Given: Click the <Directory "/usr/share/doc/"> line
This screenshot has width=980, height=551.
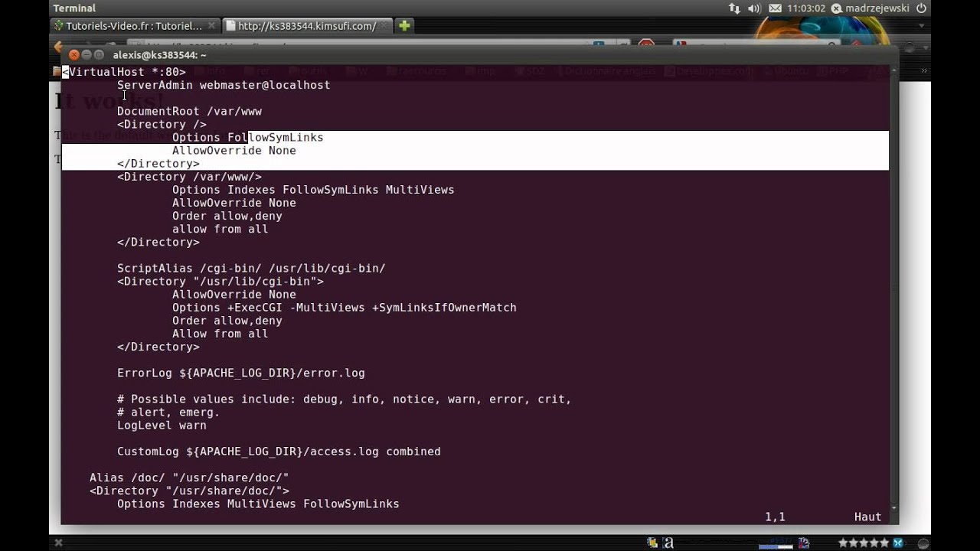Looking at the screenshot, I should pos(189,491).
